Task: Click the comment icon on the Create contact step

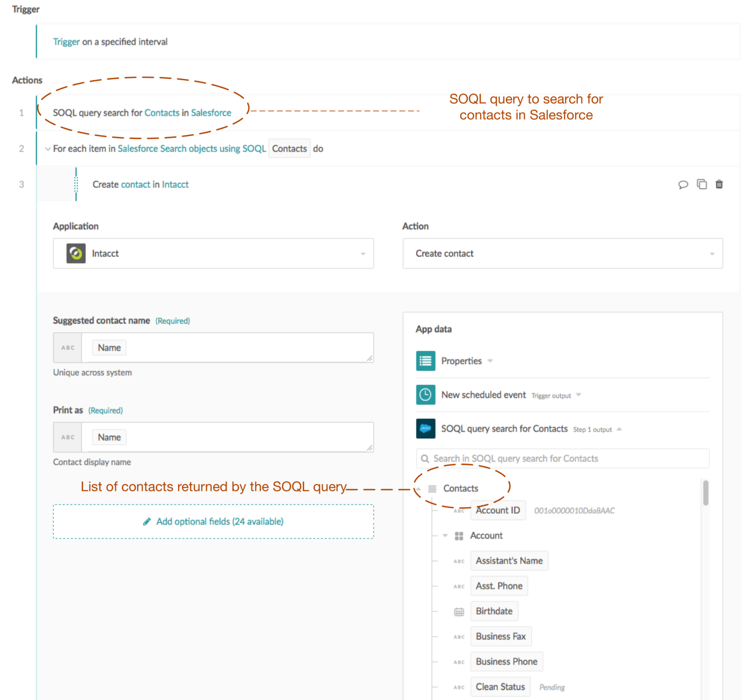Action: tap(683, 184)
